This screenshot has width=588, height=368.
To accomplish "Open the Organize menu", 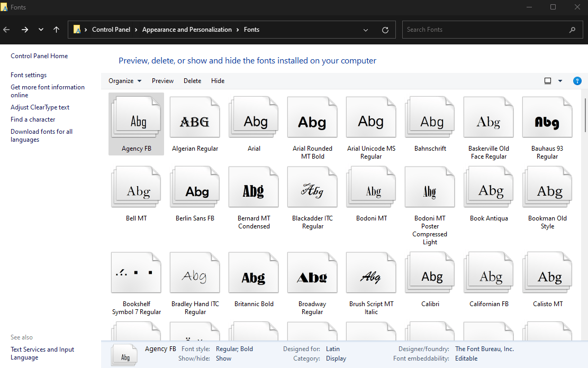I will point(125,81).
